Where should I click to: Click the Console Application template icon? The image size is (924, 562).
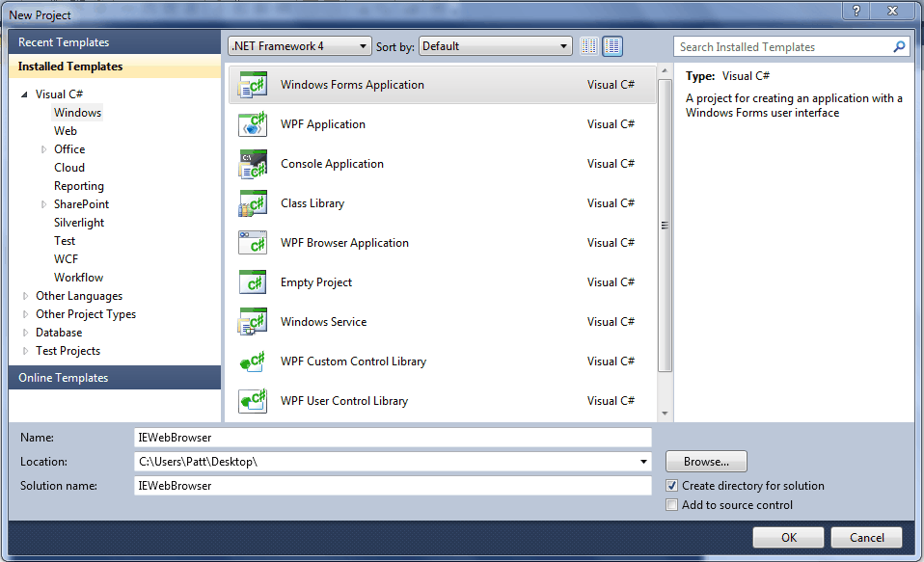point(252,164)
